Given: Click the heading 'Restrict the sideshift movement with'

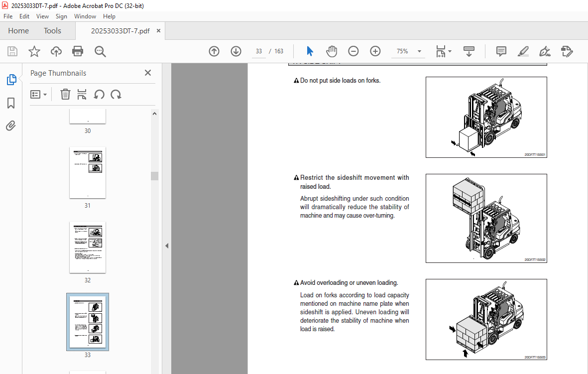Looking at the screenshot, I should pos(354,178).
